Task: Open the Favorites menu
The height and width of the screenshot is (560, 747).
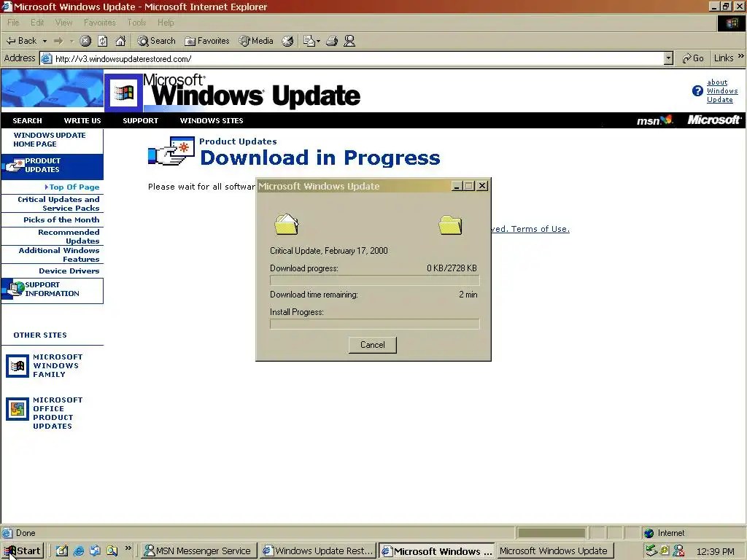Action: [99, 23]
